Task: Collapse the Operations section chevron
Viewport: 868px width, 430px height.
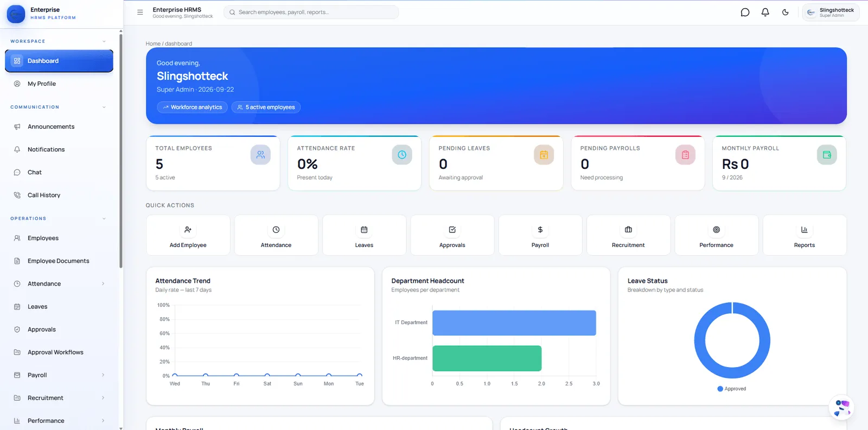Action: (x=104, y=219)
